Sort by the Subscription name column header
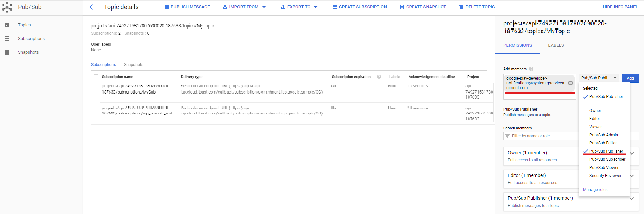Image resolution: width=644 pixels, height=214 pixels. 118,77
